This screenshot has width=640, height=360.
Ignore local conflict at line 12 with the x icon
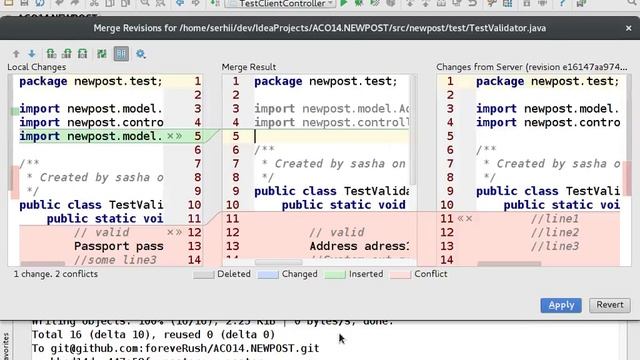[170, 232]
